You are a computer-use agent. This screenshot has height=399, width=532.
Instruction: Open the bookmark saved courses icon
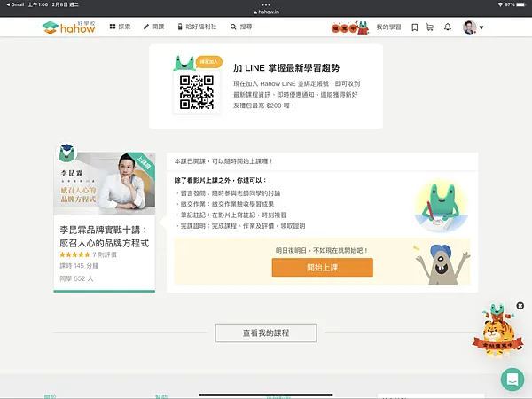click(x=415, y=27)
